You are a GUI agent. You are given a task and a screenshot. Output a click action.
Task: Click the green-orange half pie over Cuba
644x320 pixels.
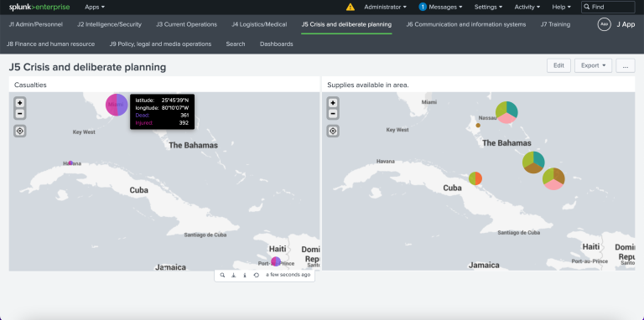coord(475,178)
